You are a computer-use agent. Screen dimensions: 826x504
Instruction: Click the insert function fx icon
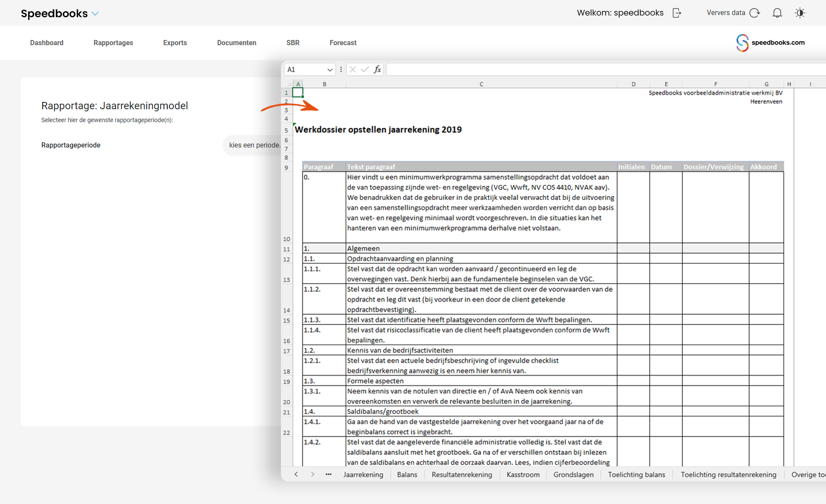pos(377,69)
